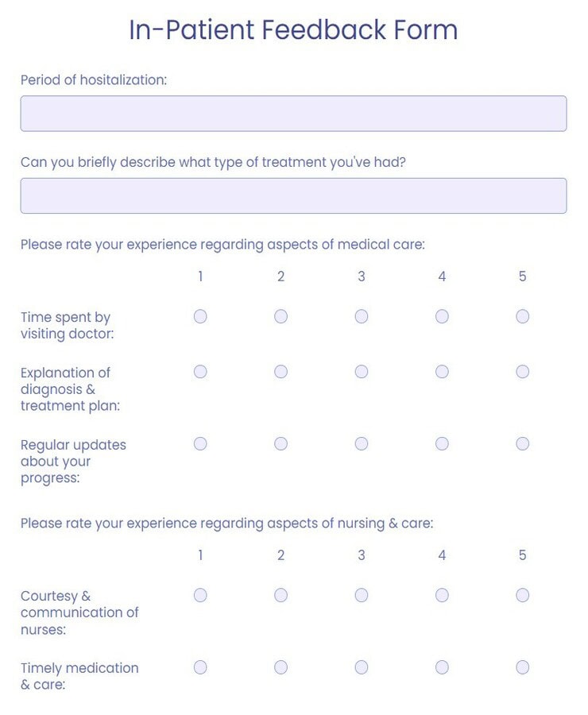This screenshot has height=715, width=588.
Task: Rate regular updates about your progress 1
Action: click(x=200, y=443)
